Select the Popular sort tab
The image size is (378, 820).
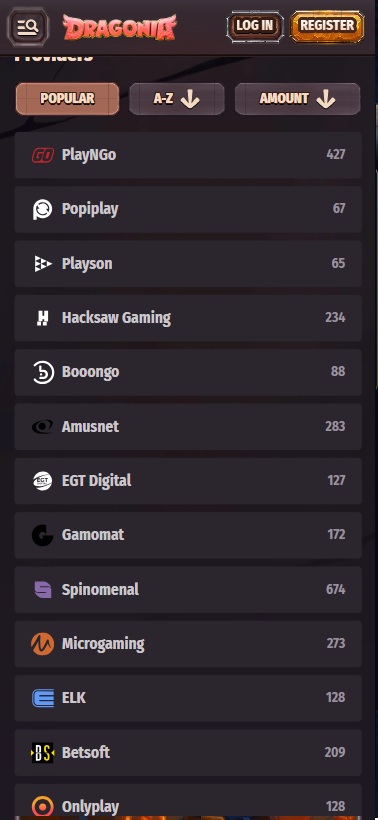67,99
